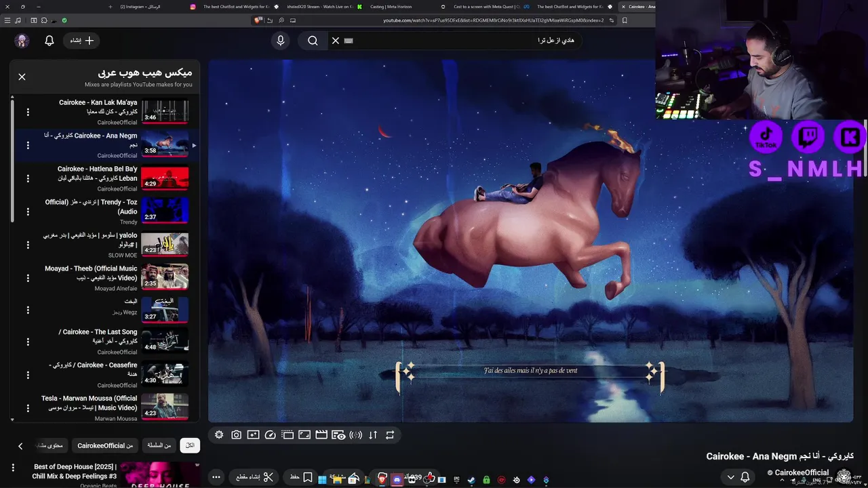Start voice search with the microphone icon
The height and width of the screenshot is (488, 868).
click(281, 41)
